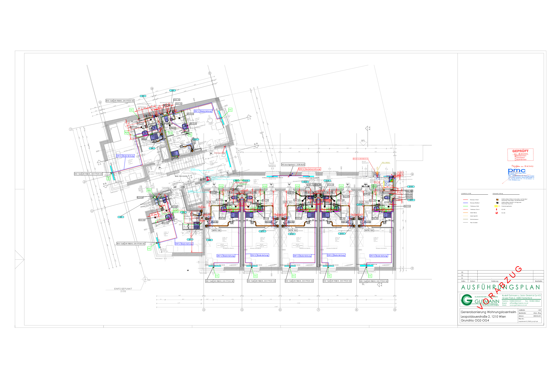Click the office@gutmann.co.at email address

pyautogui.click(x=519, y=303)
